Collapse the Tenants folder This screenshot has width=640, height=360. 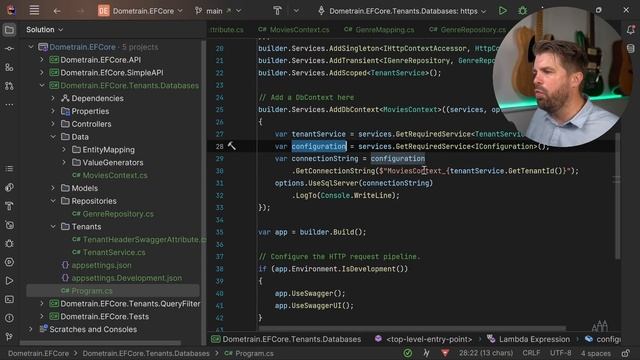click(x=53, y=227)
